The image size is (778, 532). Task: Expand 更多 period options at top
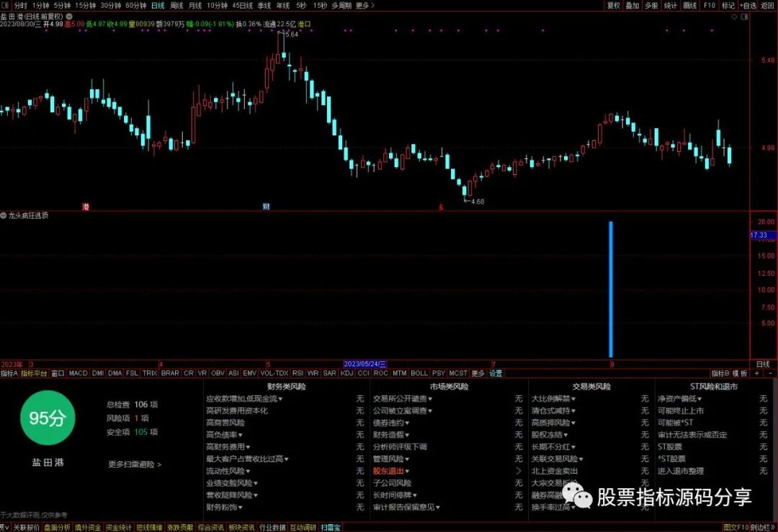click(x=365, y=6)
